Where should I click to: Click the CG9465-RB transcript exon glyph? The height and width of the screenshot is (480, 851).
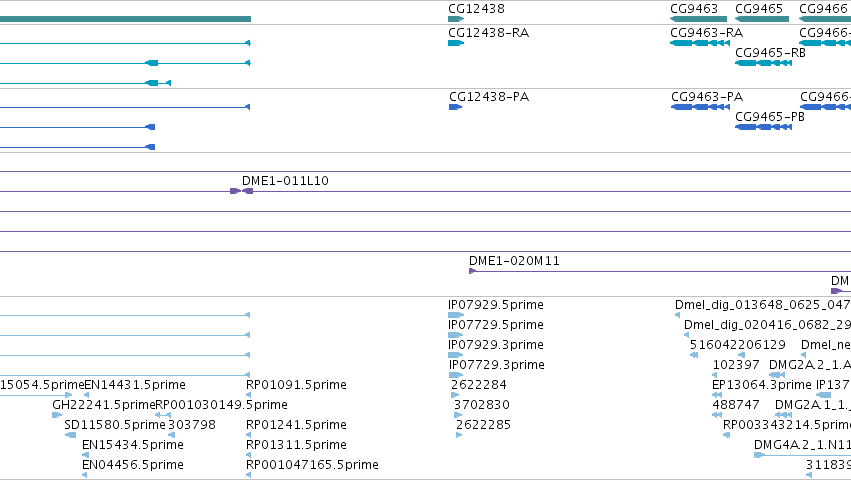coord(763,63)
